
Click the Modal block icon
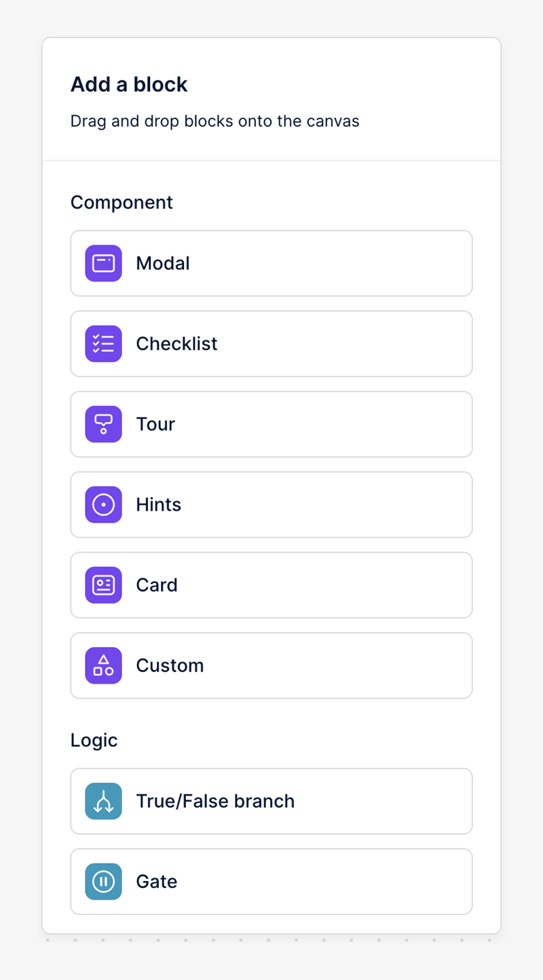103,263
